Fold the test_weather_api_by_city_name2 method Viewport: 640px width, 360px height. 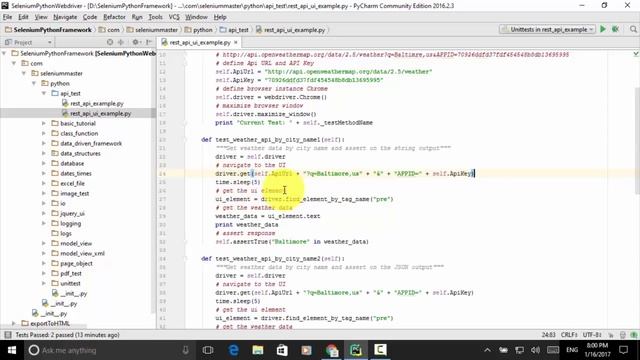(185, 258)
